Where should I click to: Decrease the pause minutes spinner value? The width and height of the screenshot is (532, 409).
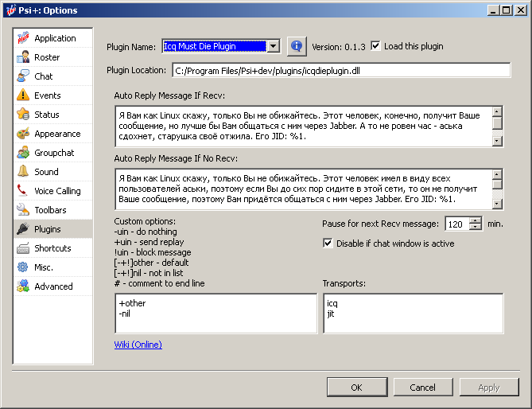(476, 228)
